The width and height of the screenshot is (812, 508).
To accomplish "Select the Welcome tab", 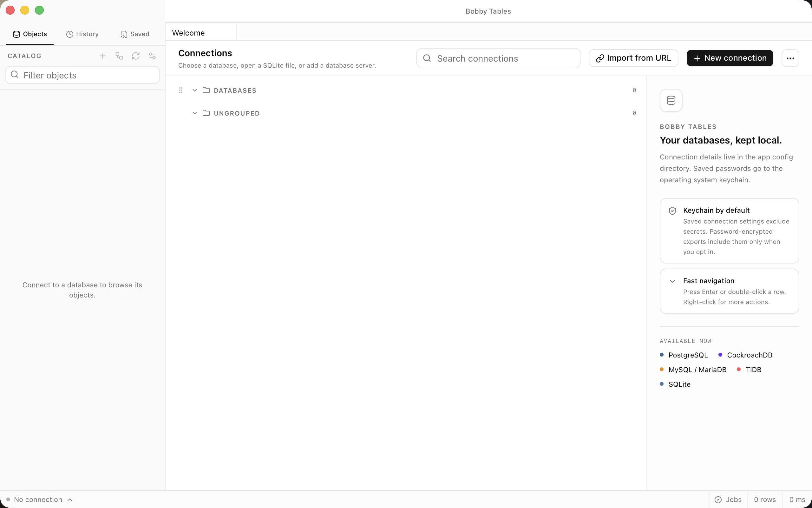I will (x=201, y=33).
